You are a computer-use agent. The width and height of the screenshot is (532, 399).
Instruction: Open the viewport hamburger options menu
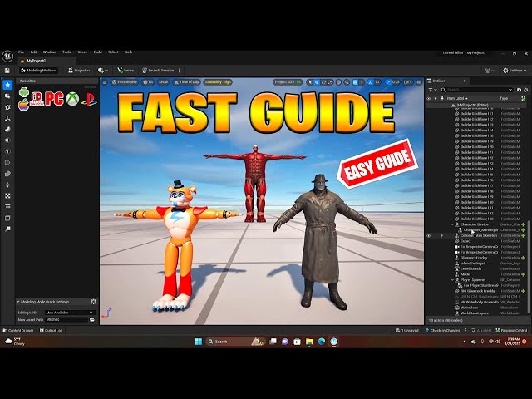coord(105,82)
